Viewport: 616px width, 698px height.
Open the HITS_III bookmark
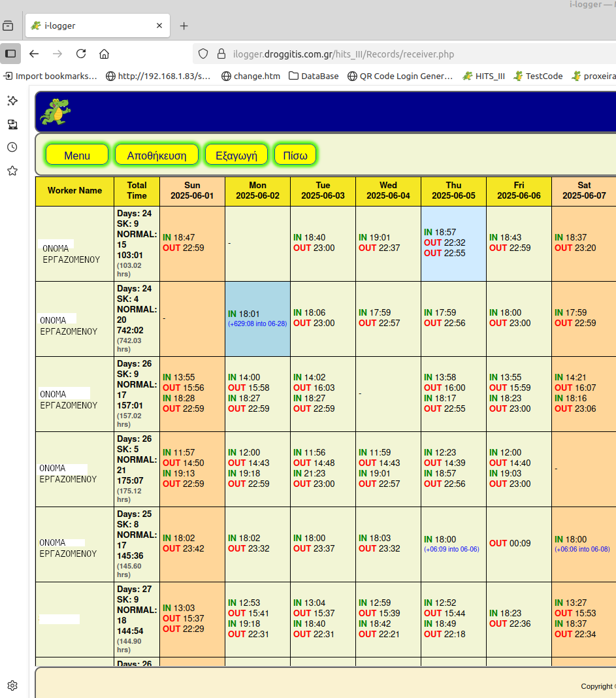(x=483, y=76)
